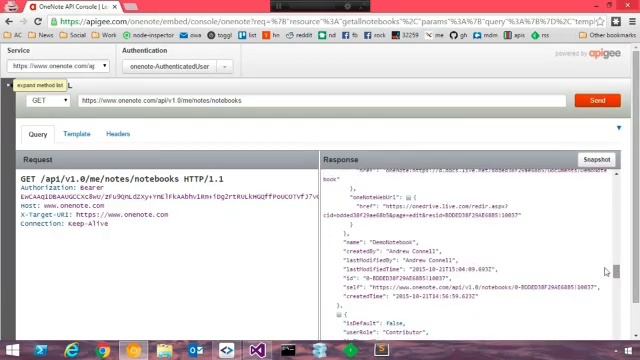Open the Social bookmarks folder
Screen dimensions: 640x360
click(x=73, y=36)
